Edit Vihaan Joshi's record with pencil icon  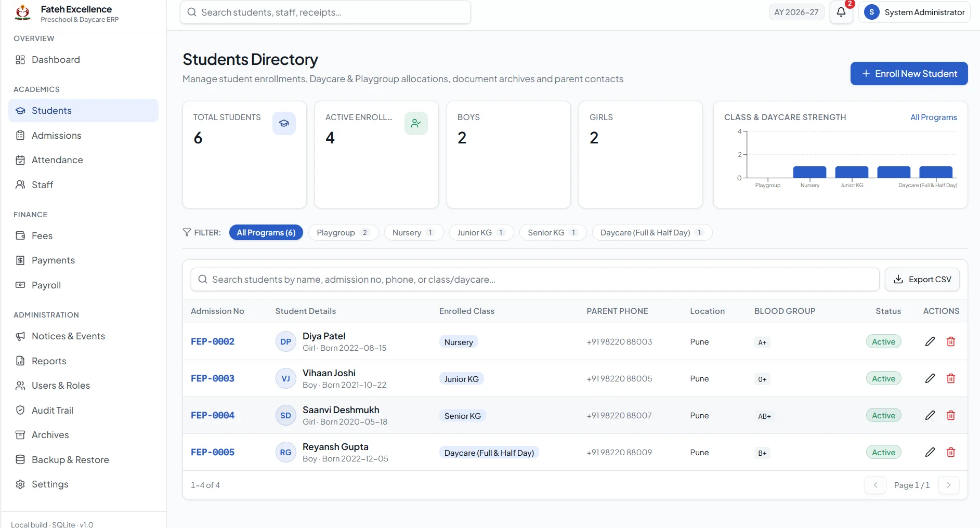[x=930, y=378]
